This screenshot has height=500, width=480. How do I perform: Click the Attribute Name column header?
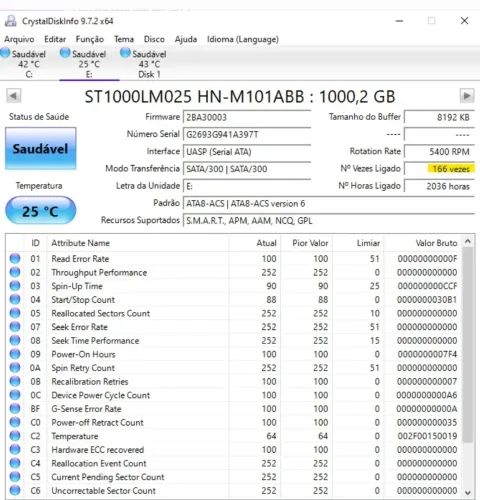pyautogui.click(x=138, y=243)
